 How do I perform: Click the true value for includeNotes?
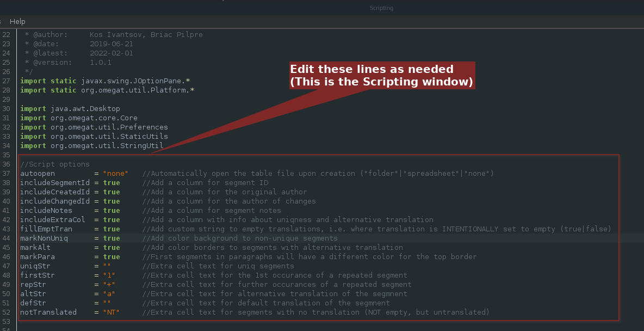[x=112, y=211]
